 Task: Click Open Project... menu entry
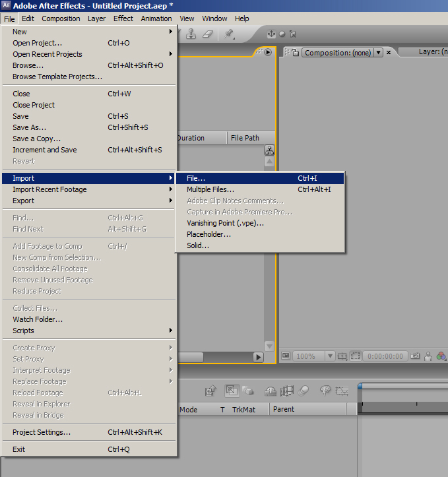89,43
